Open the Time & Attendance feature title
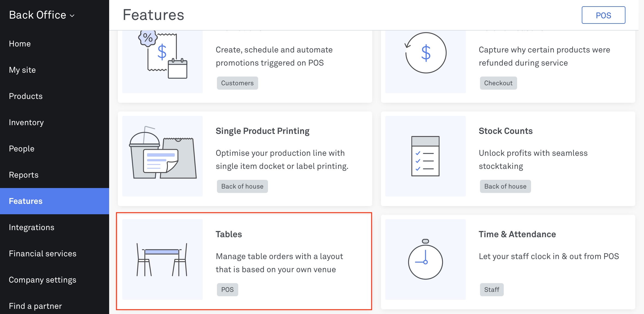 pyautogui.click(x=517, y=234)
